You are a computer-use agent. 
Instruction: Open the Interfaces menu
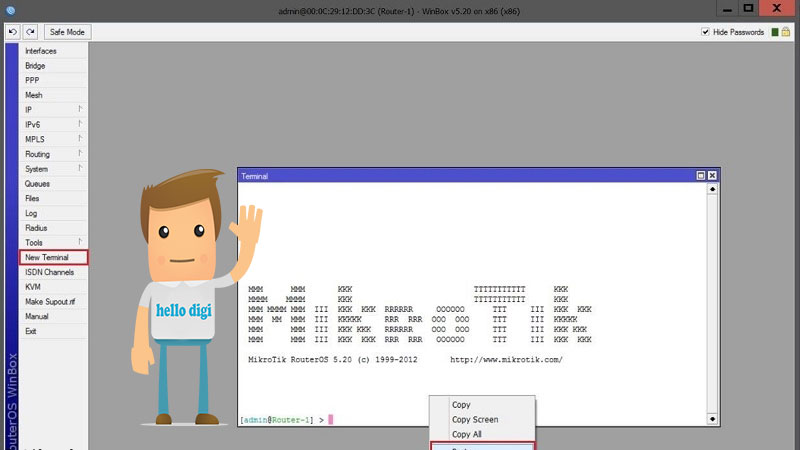(53, 51)
